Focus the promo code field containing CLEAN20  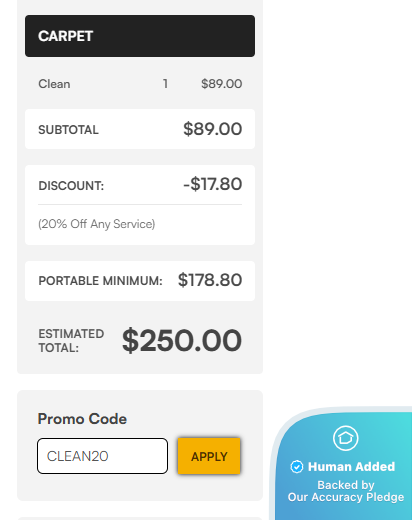pos(102,456)
